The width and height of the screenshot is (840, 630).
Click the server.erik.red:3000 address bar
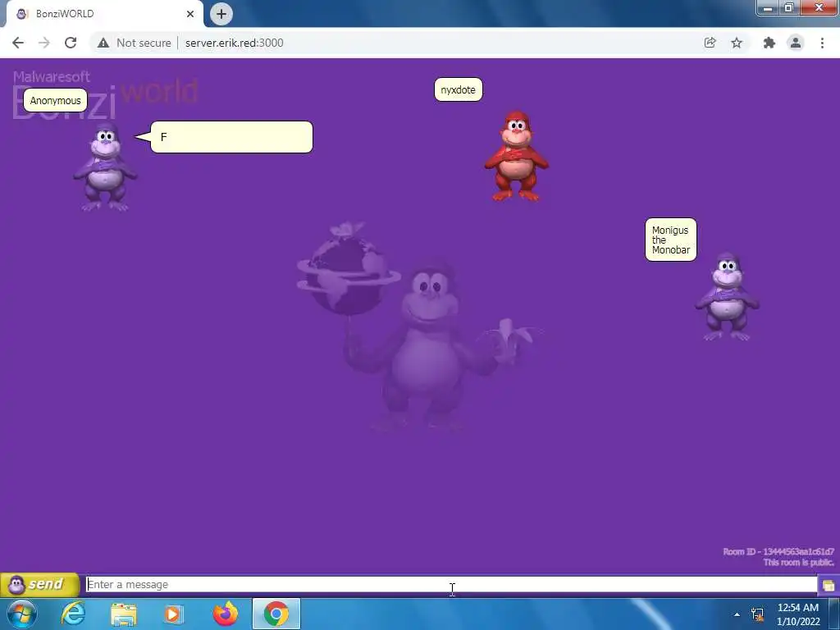tap(234, 43)
